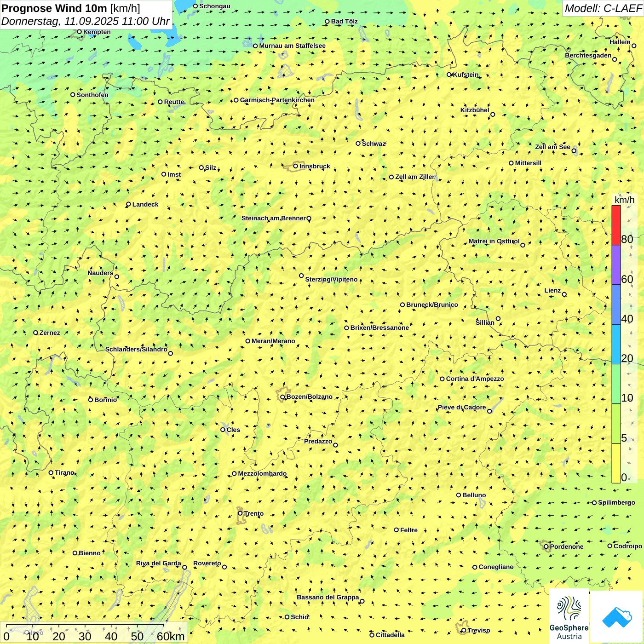The height and width of the screenshot is (644, 644).
Task: Click the Bozen/Bolzano city marker
Action: 283,397
